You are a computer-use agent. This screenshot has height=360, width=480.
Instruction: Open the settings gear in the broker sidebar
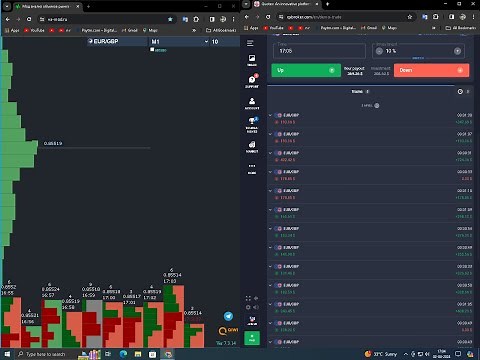(x=248, y=307)
